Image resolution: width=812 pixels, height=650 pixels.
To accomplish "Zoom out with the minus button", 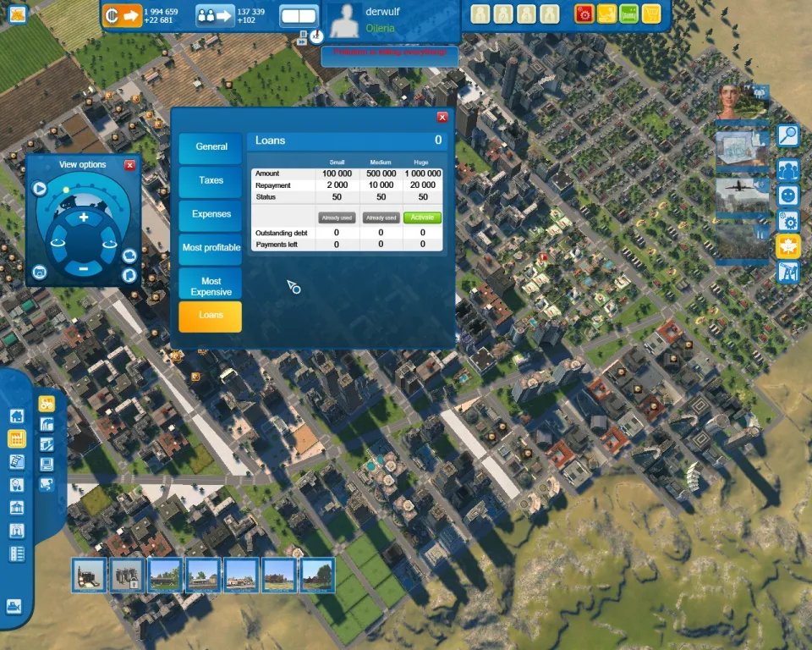I will click(83, 268).
